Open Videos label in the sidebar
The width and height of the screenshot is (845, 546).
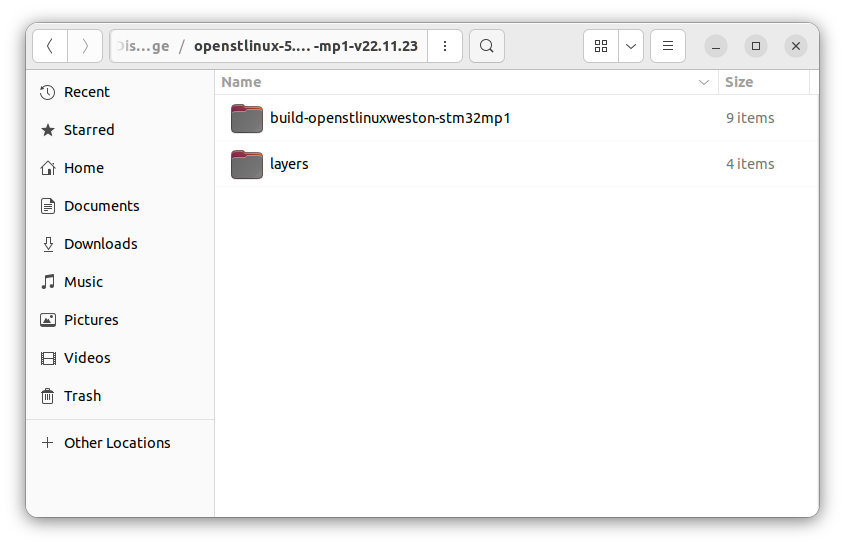coord(87,358)
